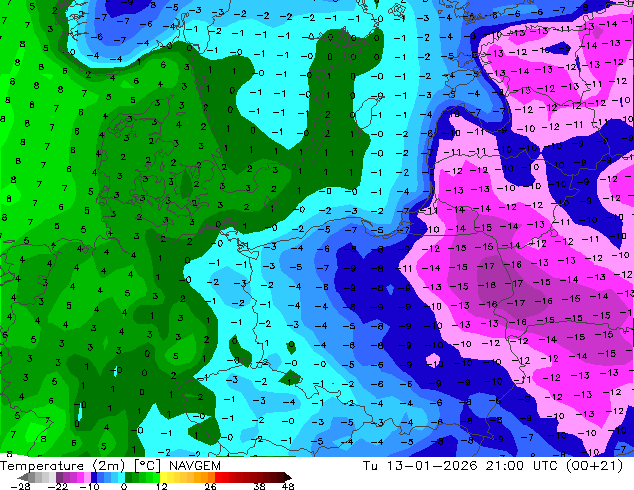Click the '-22' legend scale label
This screenshot has width=634, height=490.
pos(58,486)
